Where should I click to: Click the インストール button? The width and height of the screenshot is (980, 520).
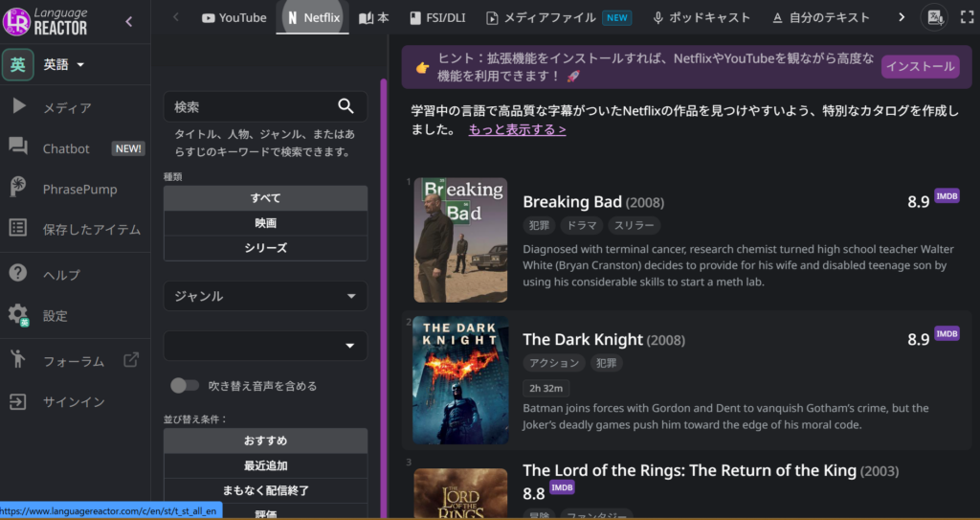click(919, 66)
